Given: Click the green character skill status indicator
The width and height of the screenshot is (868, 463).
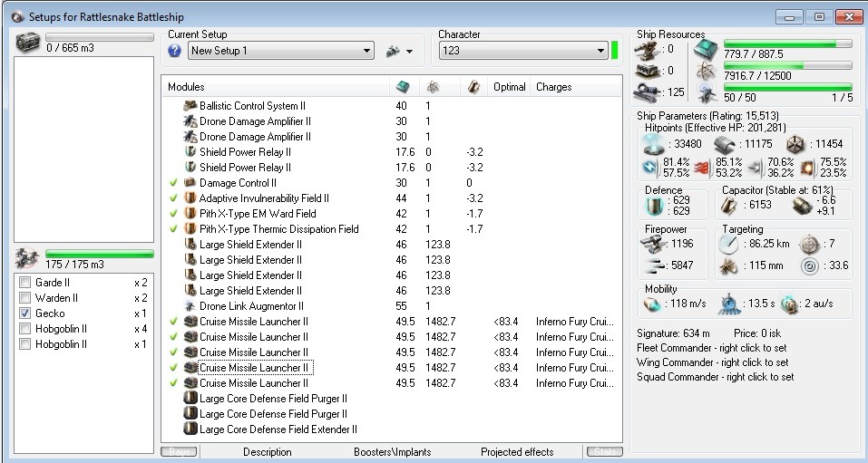Looking at the screenshot, I should click(x=614, y=50).
